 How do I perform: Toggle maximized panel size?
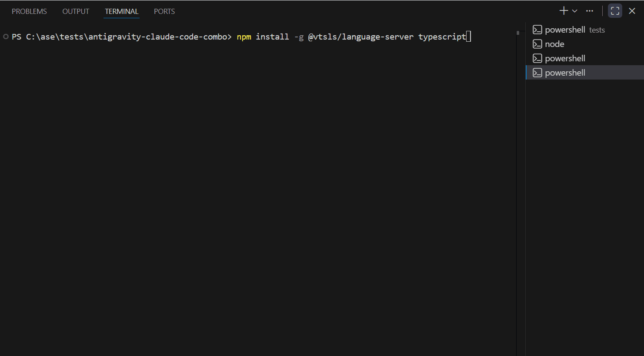point(615,11)
